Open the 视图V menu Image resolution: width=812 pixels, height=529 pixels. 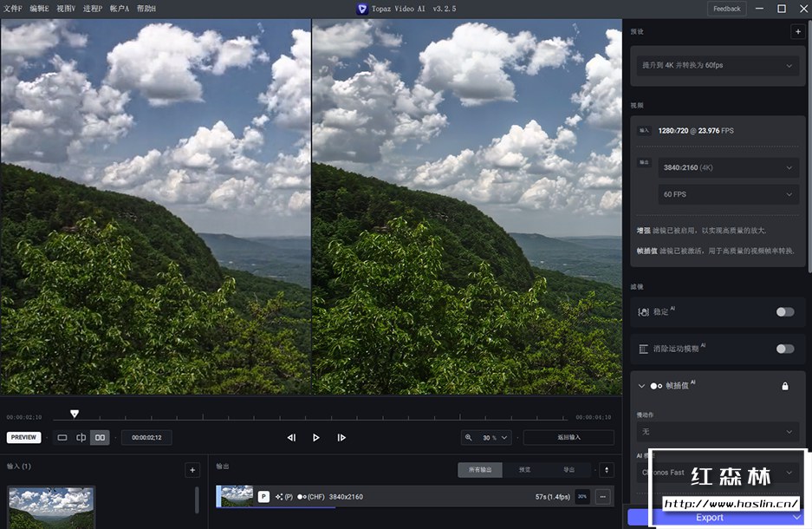point(66,9)
